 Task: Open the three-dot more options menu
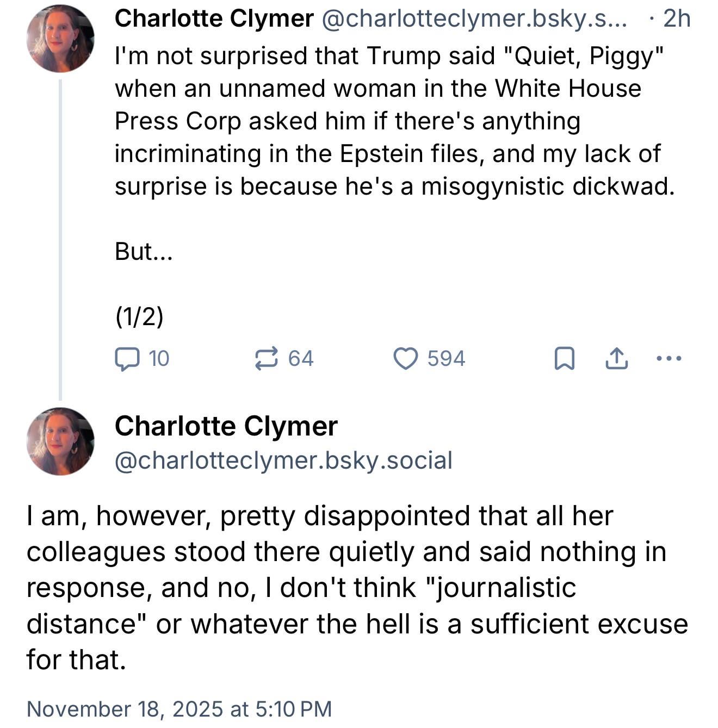tap(669, 359)
